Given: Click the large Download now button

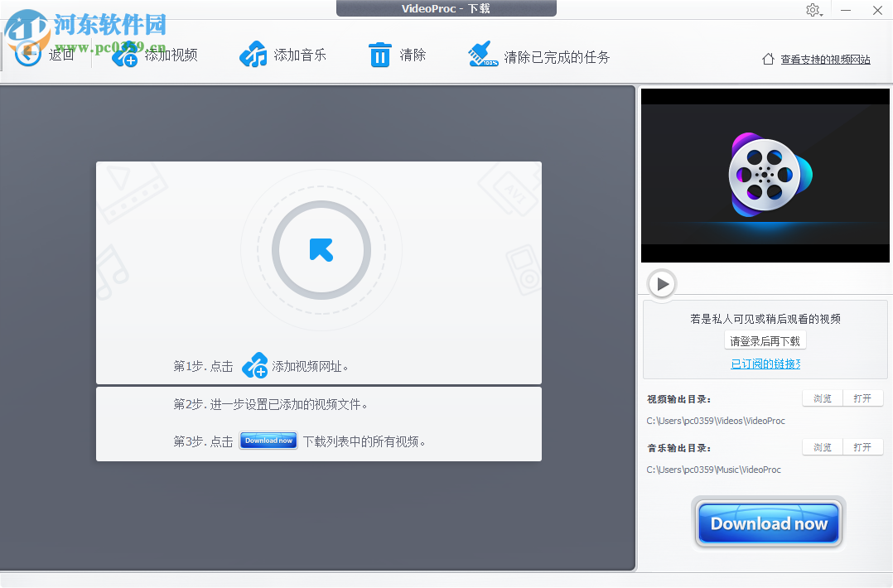Looking at the screenshot, I should [767, 523].
